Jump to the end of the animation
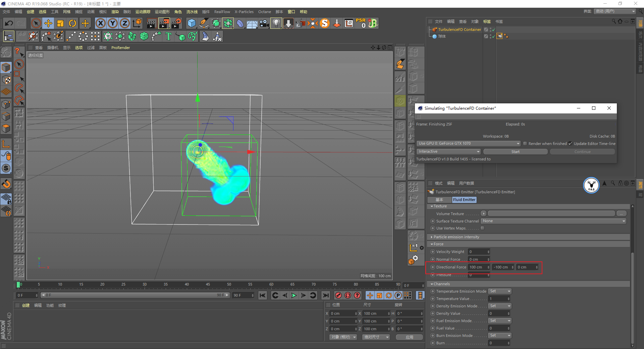644x349 pixels. (325, 295)
